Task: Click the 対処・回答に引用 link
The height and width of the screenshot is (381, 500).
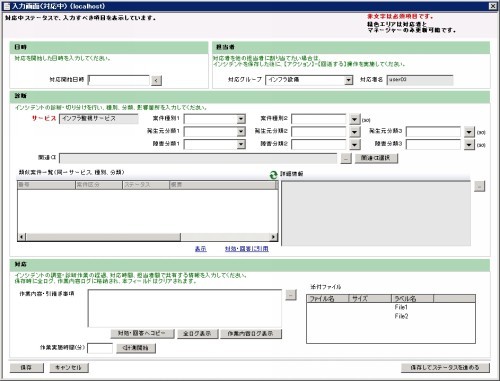Action: pos(247,249)
